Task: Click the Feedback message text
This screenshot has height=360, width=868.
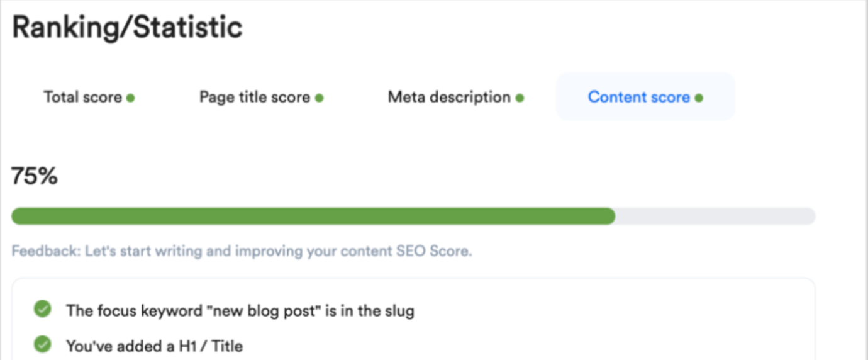Action: 242,252
